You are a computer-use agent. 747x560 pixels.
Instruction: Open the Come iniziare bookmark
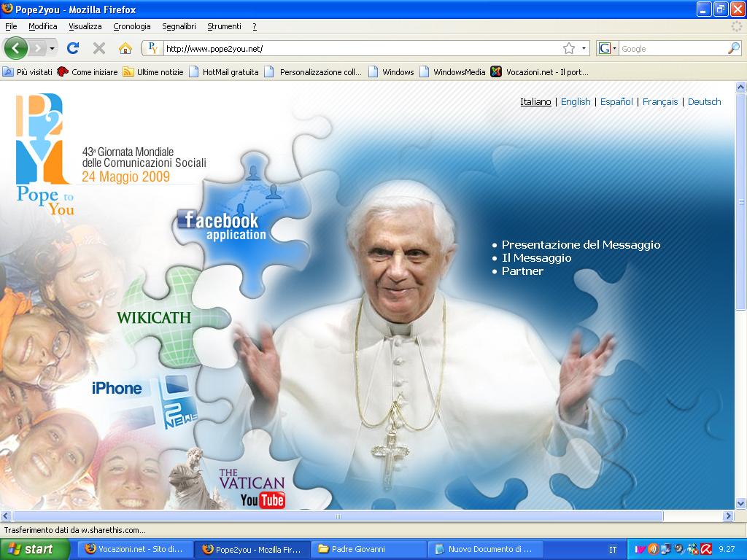(x=88, y=72)
